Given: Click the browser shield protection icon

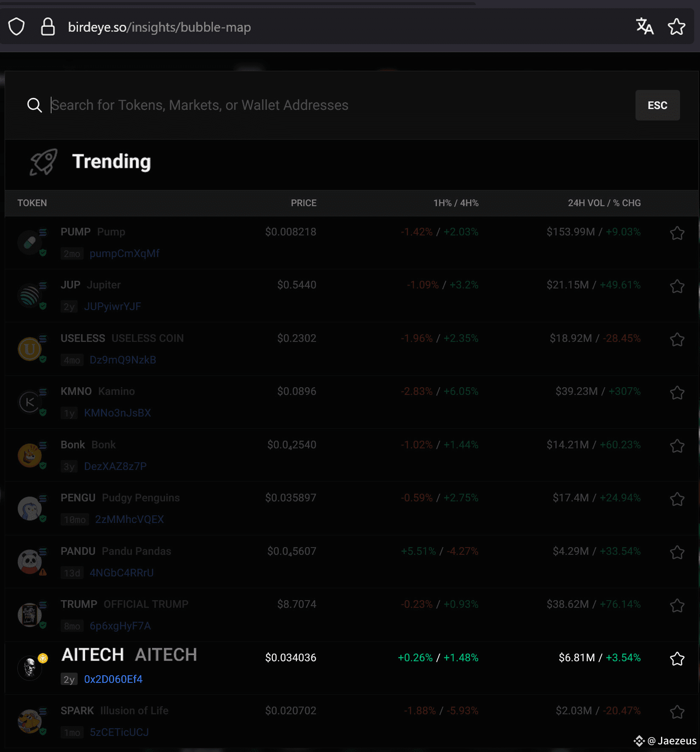Looking at the screenshot, I should coord(17,27).
